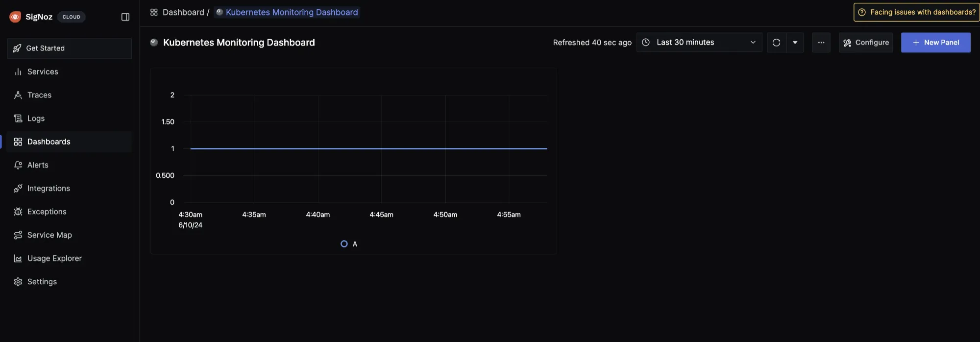Click the bug icon beside Exceptions
The image size is (980, 342).
pos(18,212)
